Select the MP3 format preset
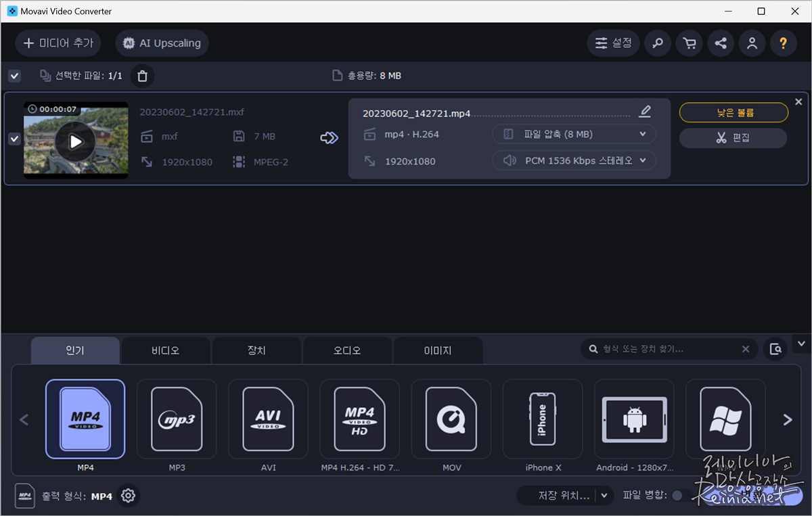This screenshot has height=516, width=812. pos(177,419)
